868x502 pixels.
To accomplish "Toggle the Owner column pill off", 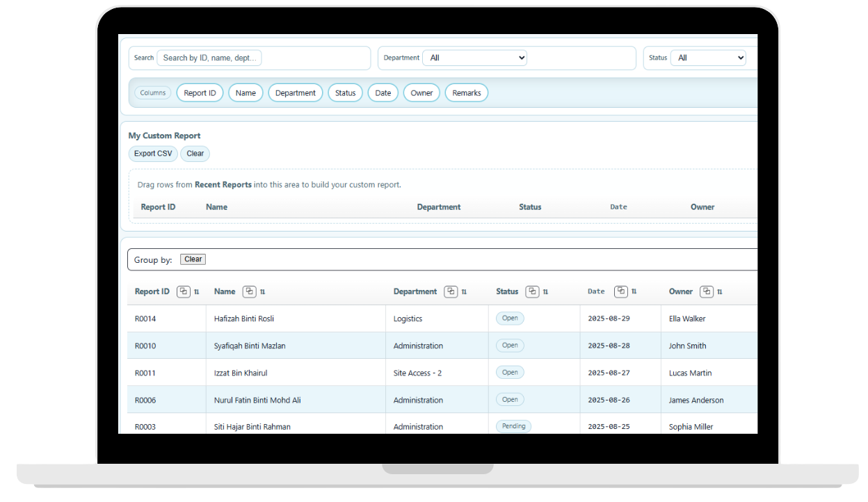I will (421, 92).
